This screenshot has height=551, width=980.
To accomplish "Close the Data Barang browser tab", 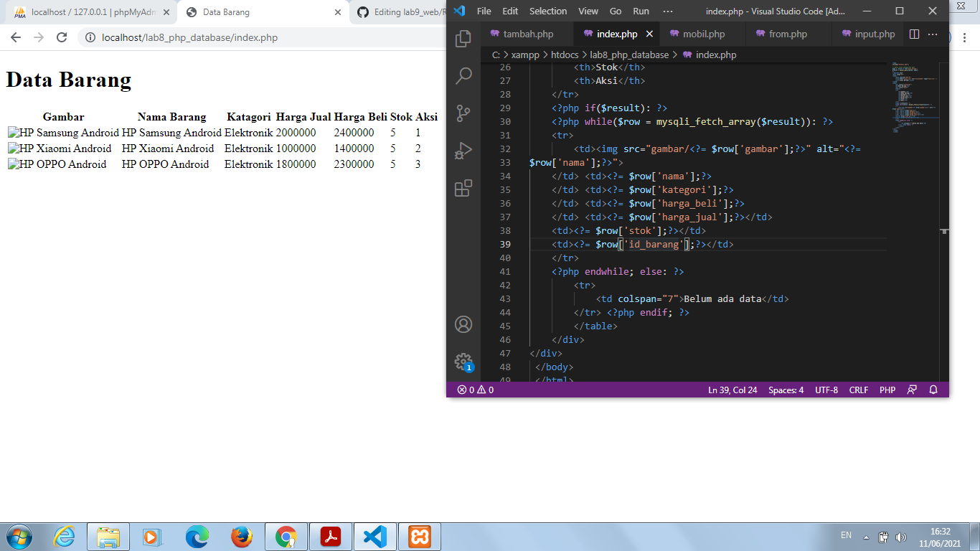I will (x=338, y=12).
